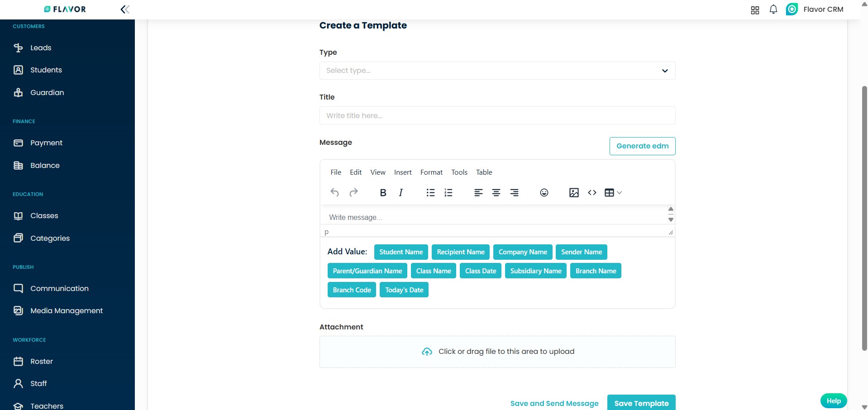Focus the Title input field
This screenshot has width=868, height=410.
(x=497, y=115)
